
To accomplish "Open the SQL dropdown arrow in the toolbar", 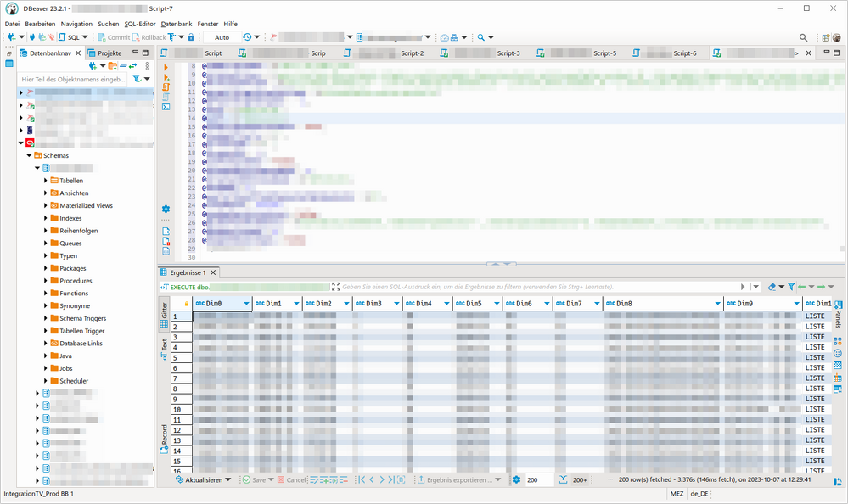I will point(85,37).
